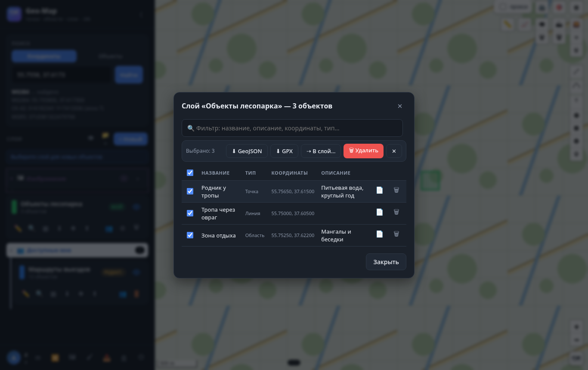Focus the Фильтр search field
588x370 pixels.
point(292,128)
